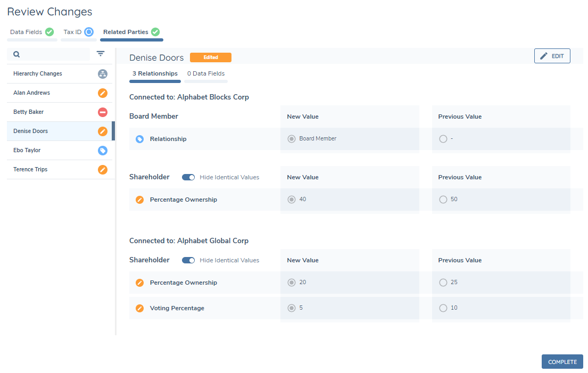The image size is (588, 373).
Task: Click the magnifier search icon in sidebar
Action: click(x=16, y=54)
